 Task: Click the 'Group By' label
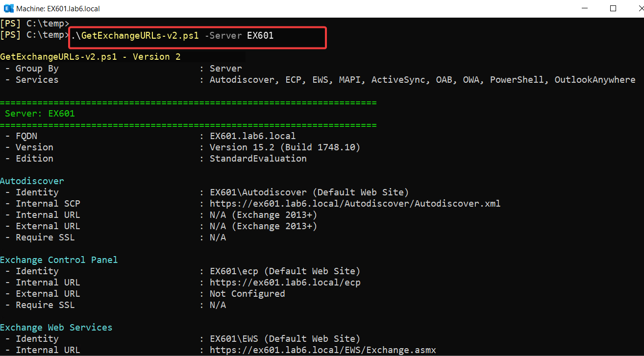(37, 69)
